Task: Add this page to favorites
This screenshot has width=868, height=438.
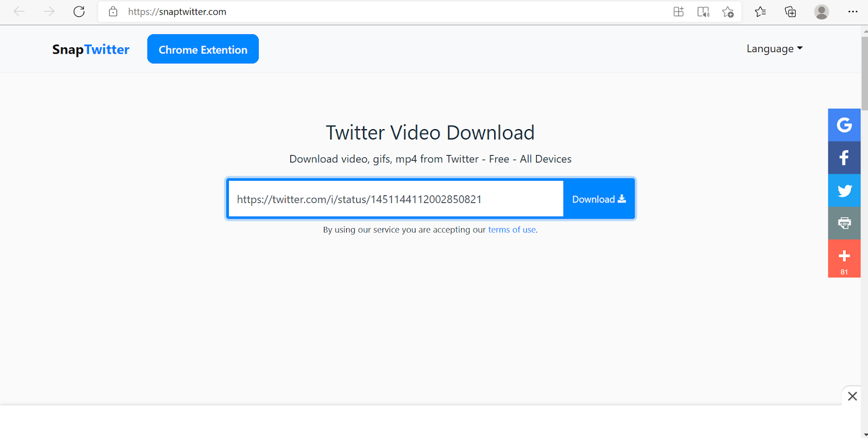Action: point(728,11)
